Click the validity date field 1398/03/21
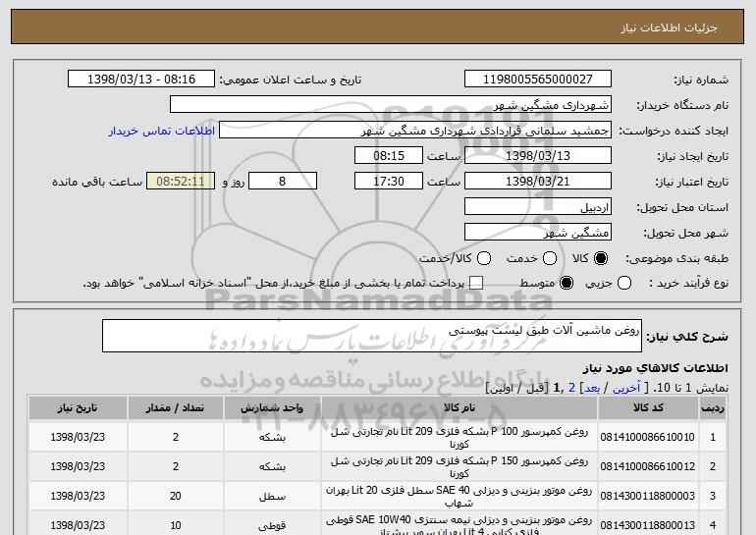Screen dimensions: 756x535 (538, 182)
